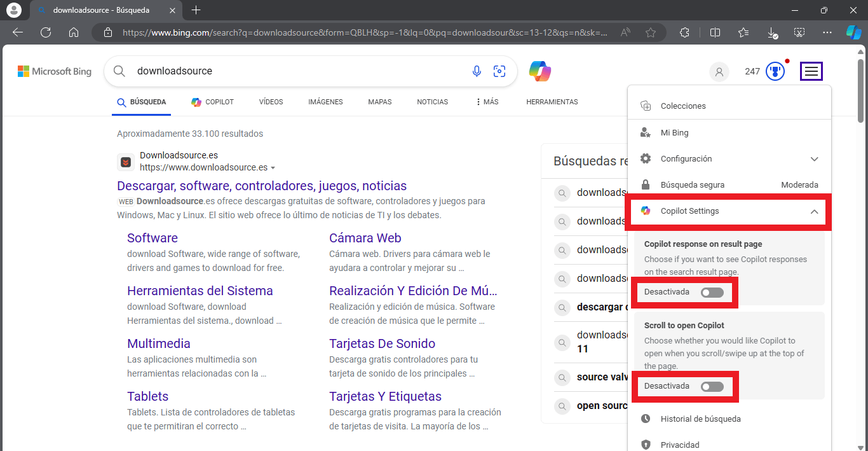
Task: Open visual search camera icon
Action: tap(499, 71)
